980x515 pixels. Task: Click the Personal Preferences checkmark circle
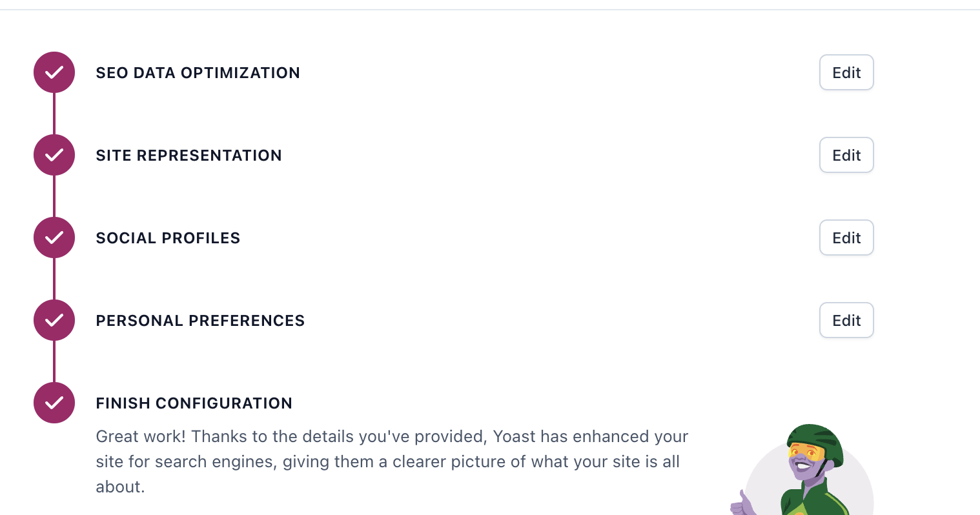click(54, 320)
